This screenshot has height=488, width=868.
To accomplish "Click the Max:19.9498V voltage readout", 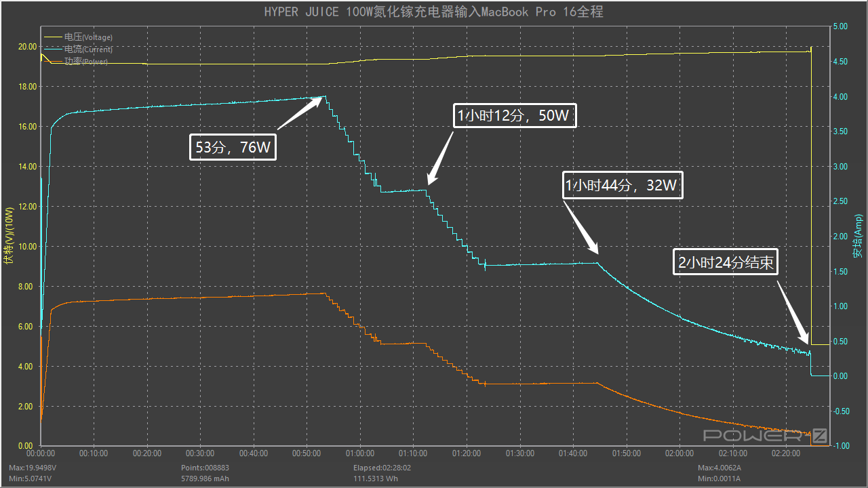I will pos(31,468).
